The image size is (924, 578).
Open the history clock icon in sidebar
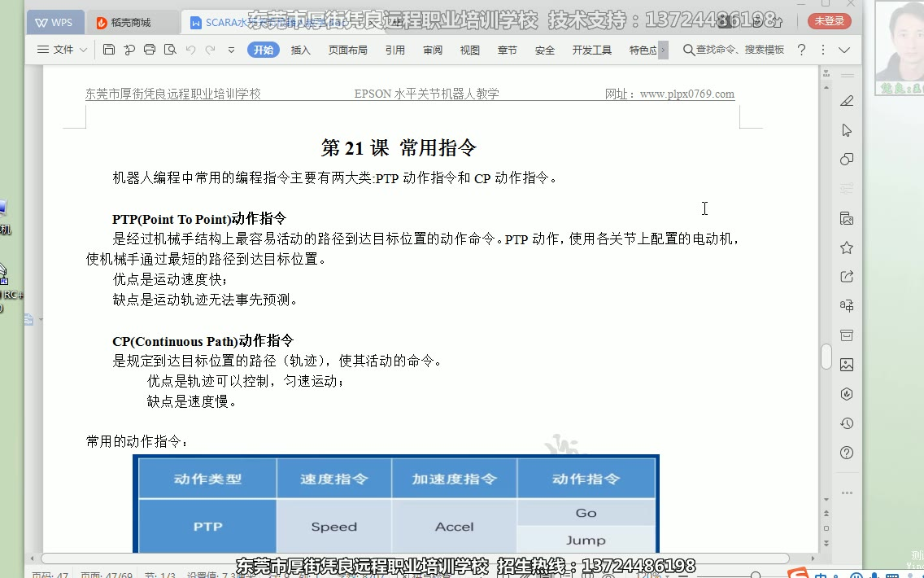click(x=847, y=423)
